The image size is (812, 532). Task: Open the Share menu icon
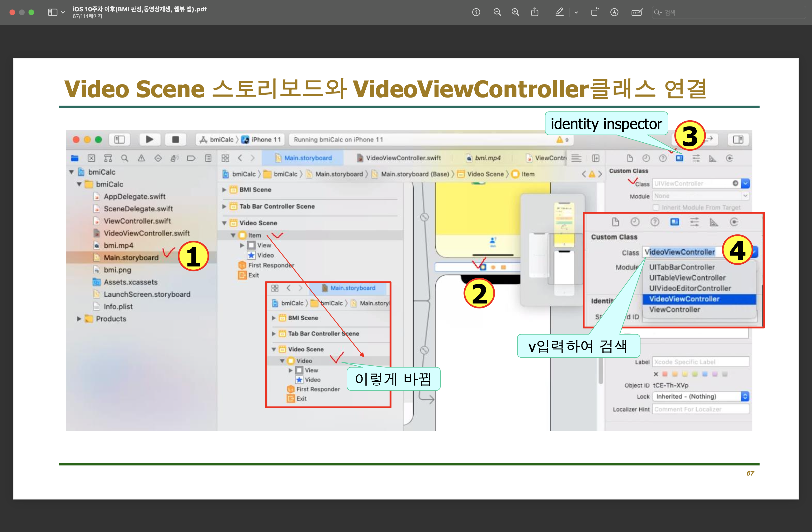[x=535, y=12]
